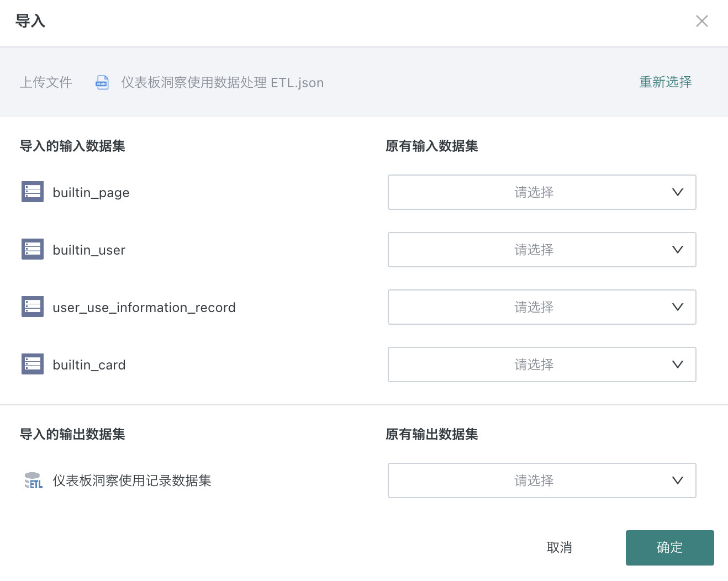Click the user_use_information_record dataset icon
Viewport: 728px width, 581px height.
pyautogui.click(x=33, y=307)
